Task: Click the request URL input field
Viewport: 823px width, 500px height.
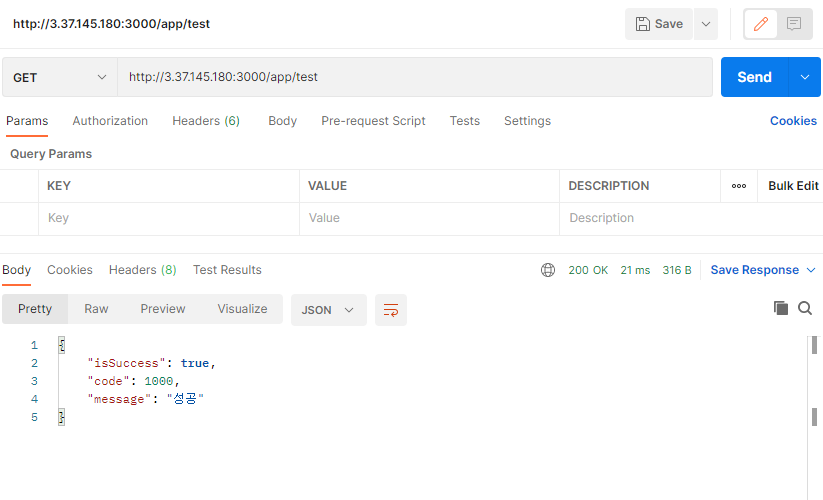Action: coord(415,77)
